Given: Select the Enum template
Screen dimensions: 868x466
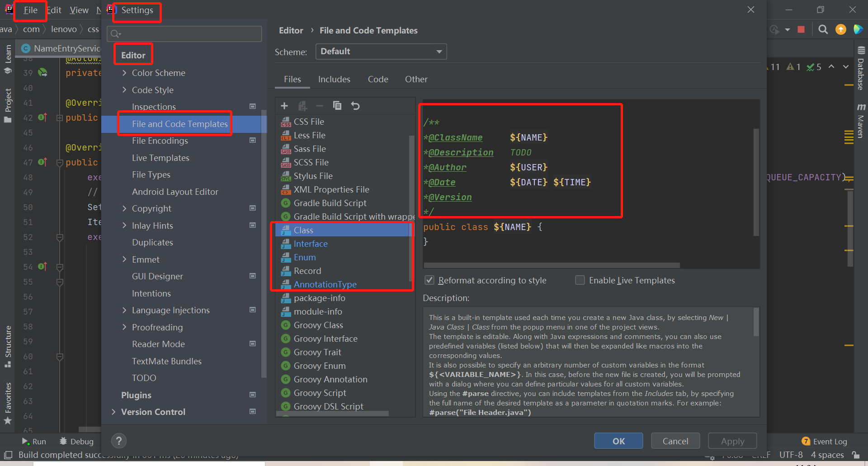Looking at the screenshot, I should point(305,257).
